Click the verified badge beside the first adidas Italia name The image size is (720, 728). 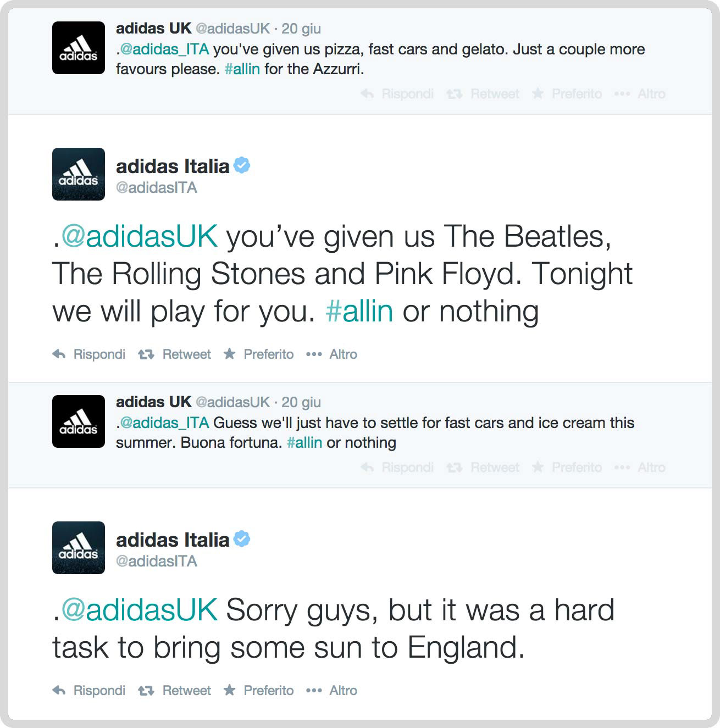[242, 165]
